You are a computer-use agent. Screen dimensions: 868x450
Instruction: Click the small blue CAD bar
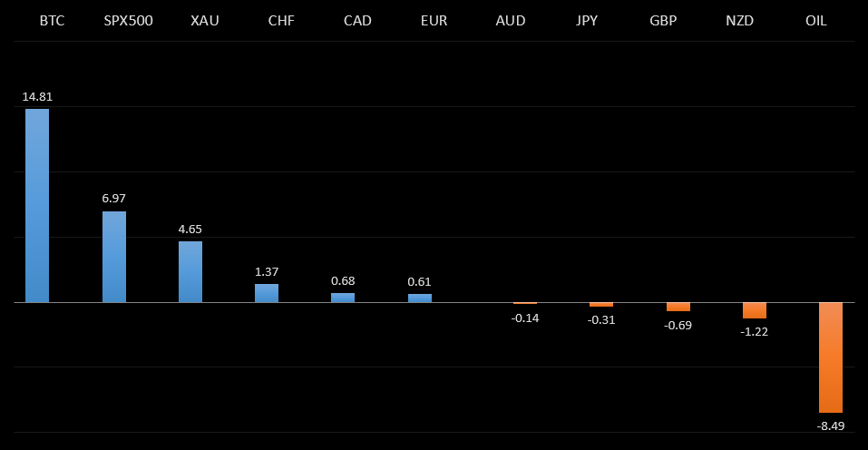[x=343, y=298]
